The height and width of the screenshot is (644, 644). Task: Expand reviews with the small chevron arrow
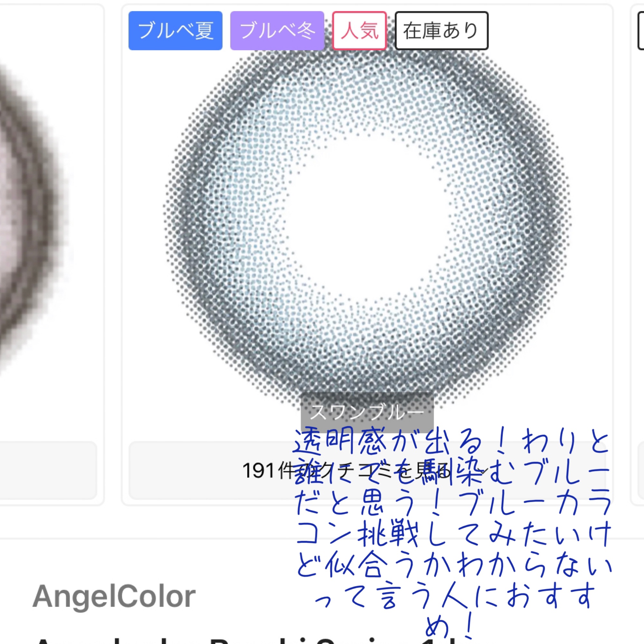coord(482,470)
